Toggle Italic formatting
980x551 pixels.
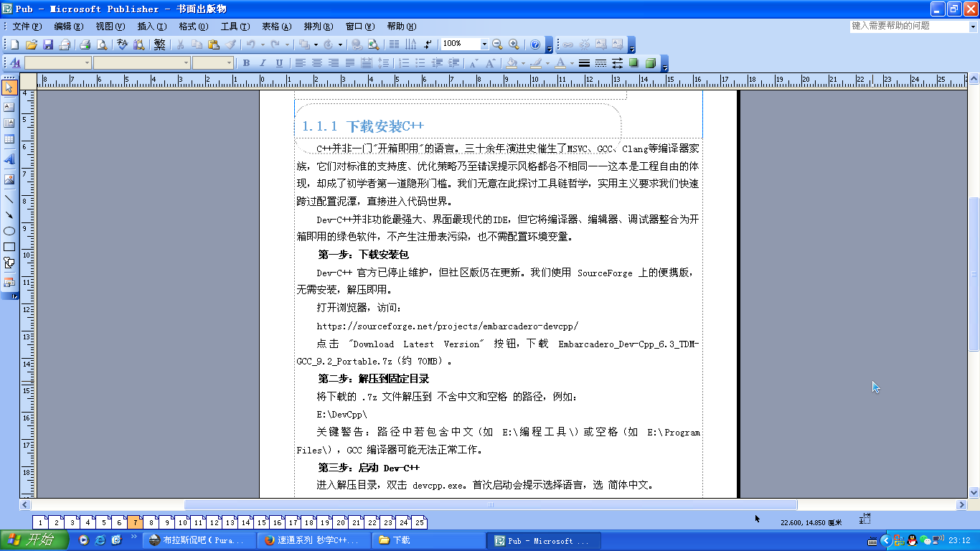[x=263, y=63]
